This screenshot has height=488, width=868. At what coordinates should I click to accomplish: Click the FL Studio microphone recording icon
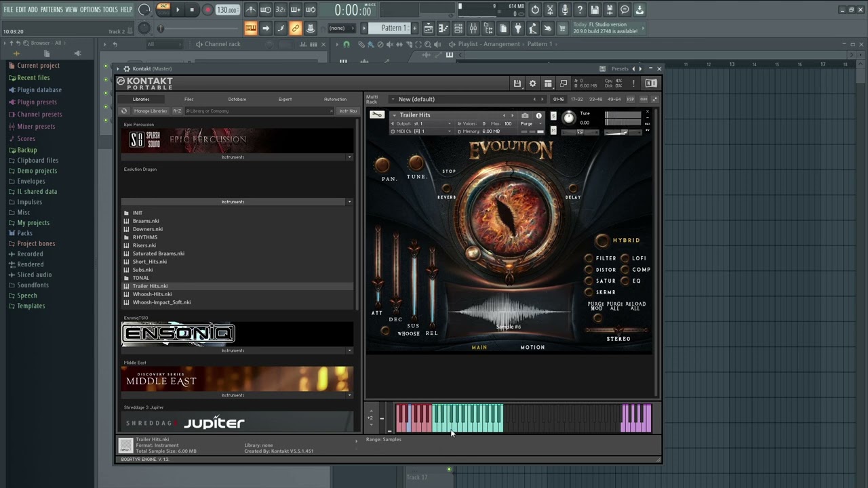click(565, 9)
